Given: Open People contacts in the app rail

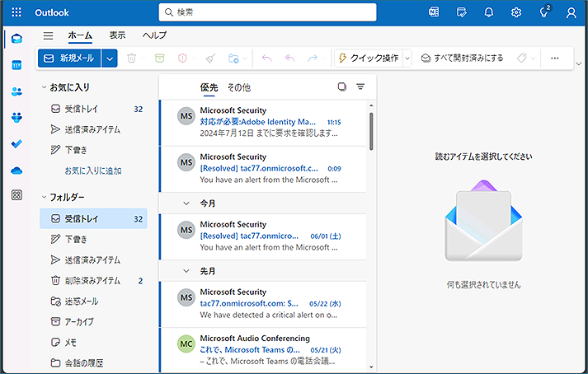Looking at the screenshot, I should pos(16,91).
